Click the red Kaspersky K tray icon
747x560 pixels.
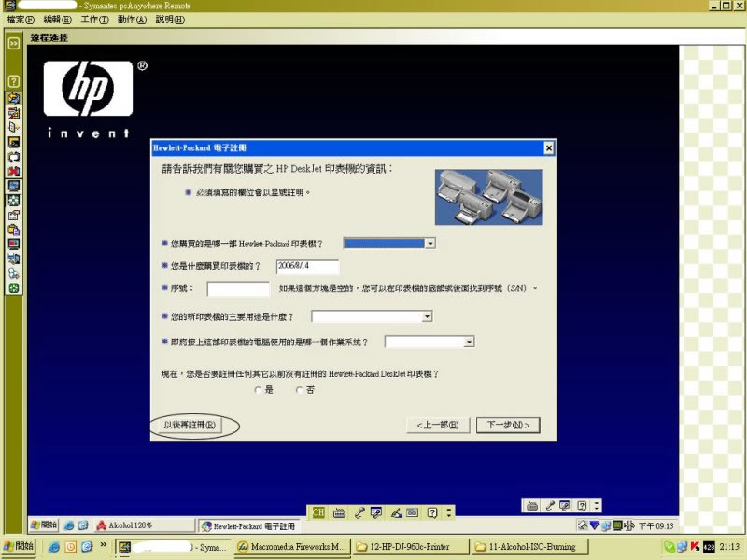click(695, 547)
